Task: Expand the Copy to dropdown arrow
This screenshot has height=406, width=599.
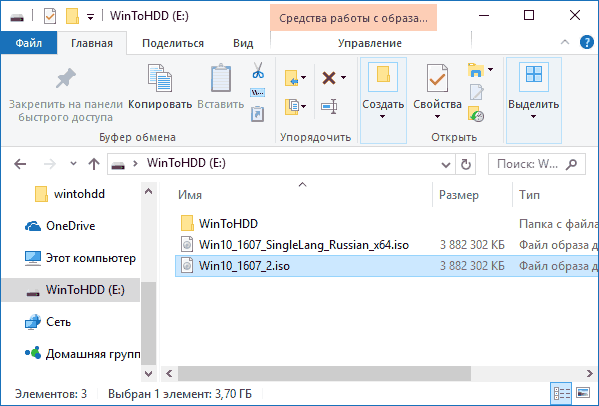Action: (303, 106)
